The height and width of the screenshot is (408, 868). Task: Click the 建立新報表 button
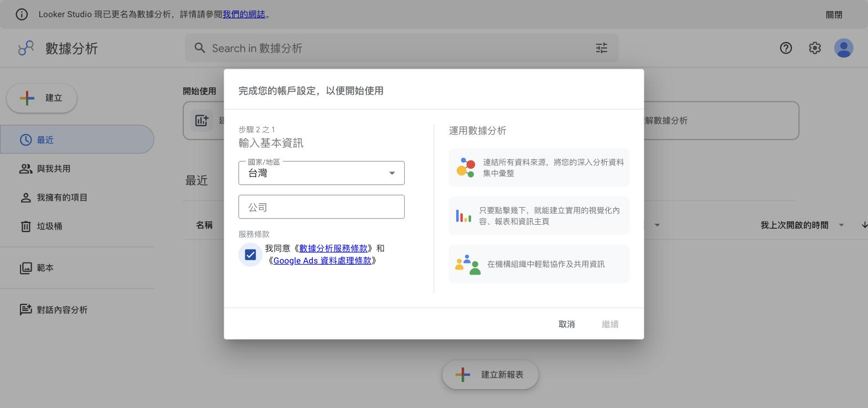click(x=490, y=375)
